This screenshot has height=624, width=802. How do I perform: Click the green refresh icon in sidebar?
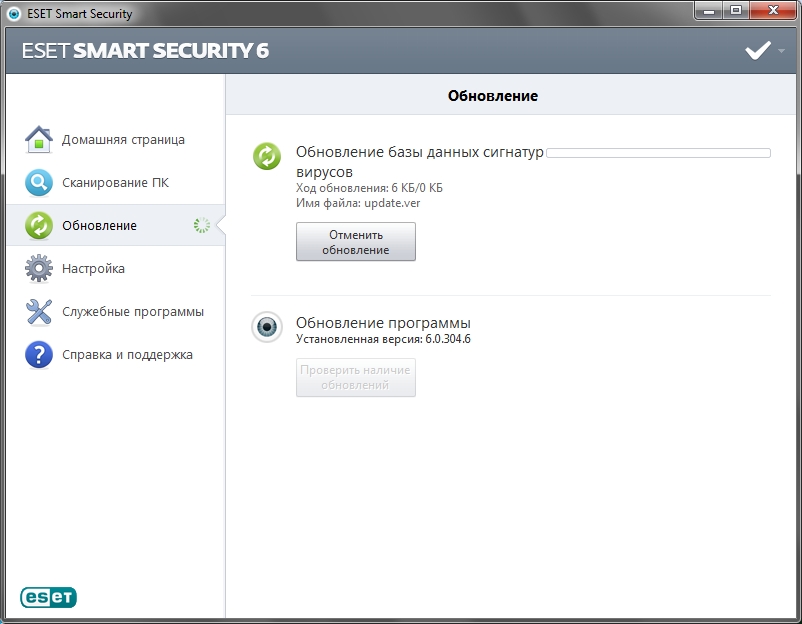click(x=38, y=226)
